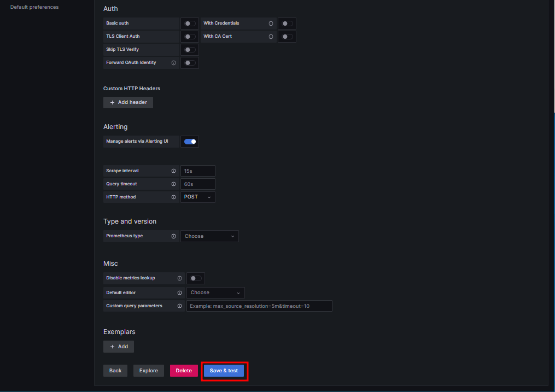This screenshot has width=555, height=392.
Task: Toggle Disable metrics lookup switch
Action: [196, 278]
